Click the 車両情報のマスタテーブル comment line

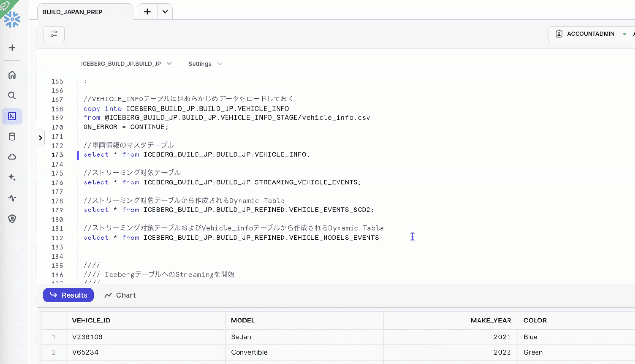(x=128, y=145)
